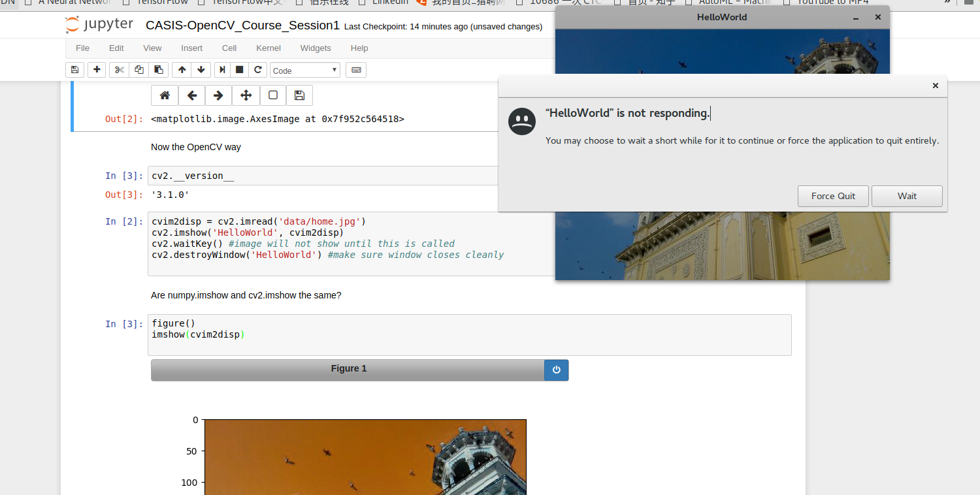Click the HelloWorld window title bar

click(722, 18)
